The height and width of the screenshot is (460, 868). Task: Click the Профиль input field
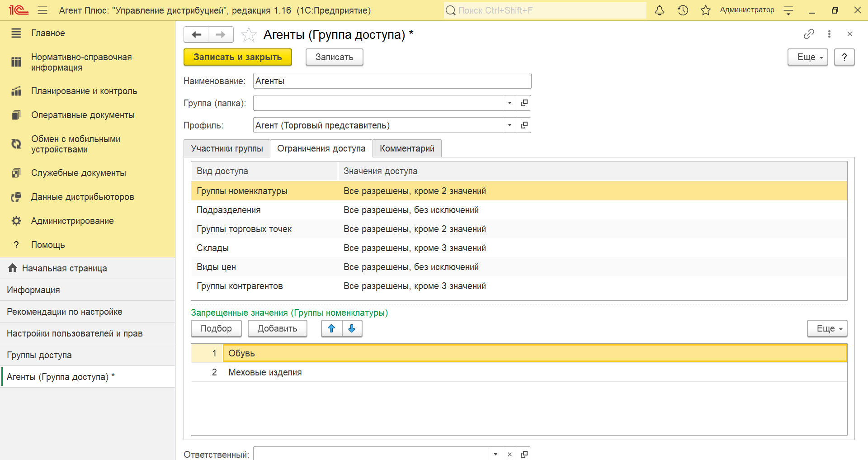pos(378,125)
